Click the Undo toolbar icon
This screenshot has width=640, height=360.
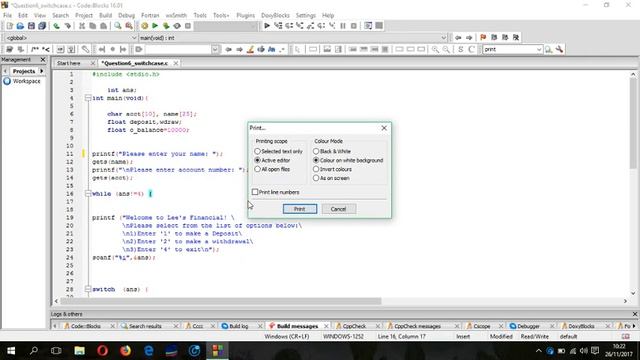pyautogui.click(x=56, y=26)
